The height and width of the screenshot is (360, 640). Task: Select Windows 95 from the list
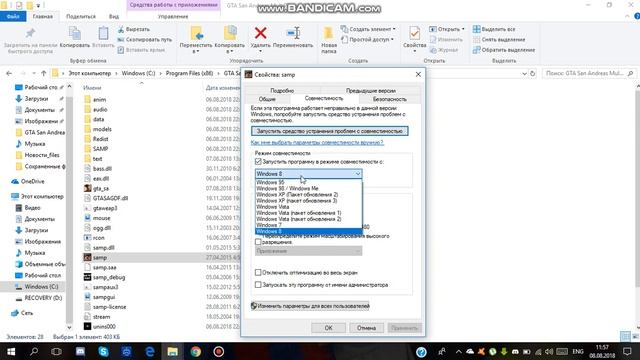pyautogui.click(x=308, y=182)
